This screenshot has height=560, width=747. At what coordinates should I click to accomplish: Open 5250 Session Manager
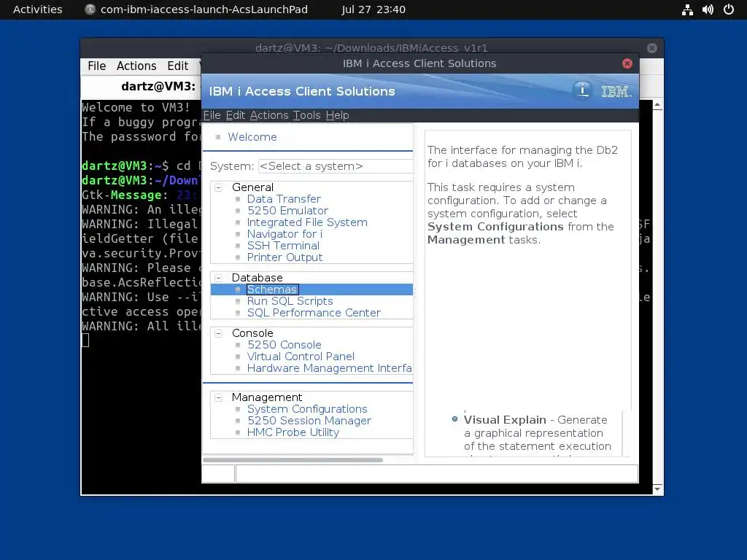tap(309, 421)
